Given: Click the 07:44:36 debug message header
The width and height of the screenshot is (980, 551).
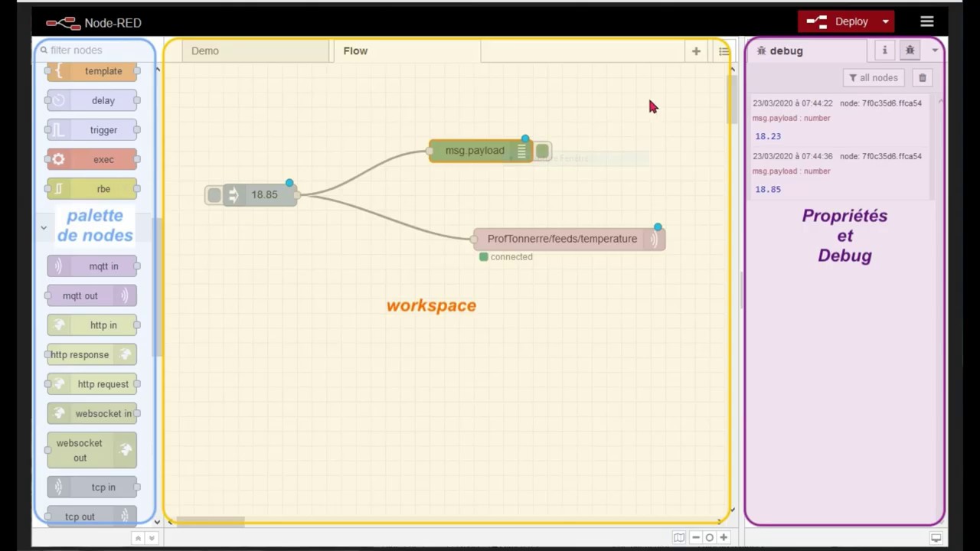Looking at the screenshot, I should (837, 156).
